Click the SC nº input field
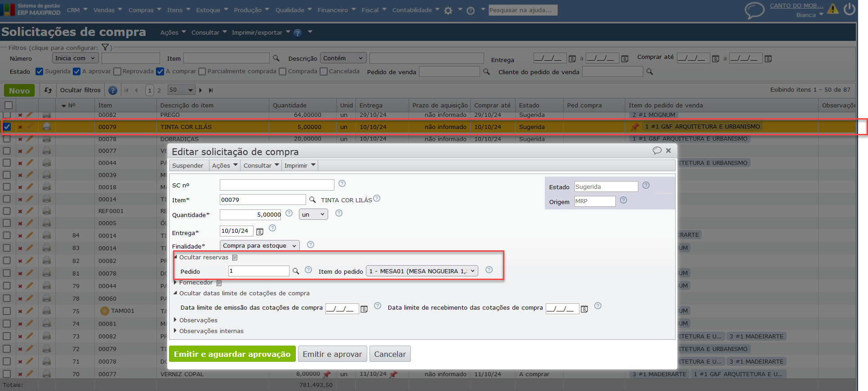Image resolution: width=868 pixels, height=391 pixels. click(277, 185)
